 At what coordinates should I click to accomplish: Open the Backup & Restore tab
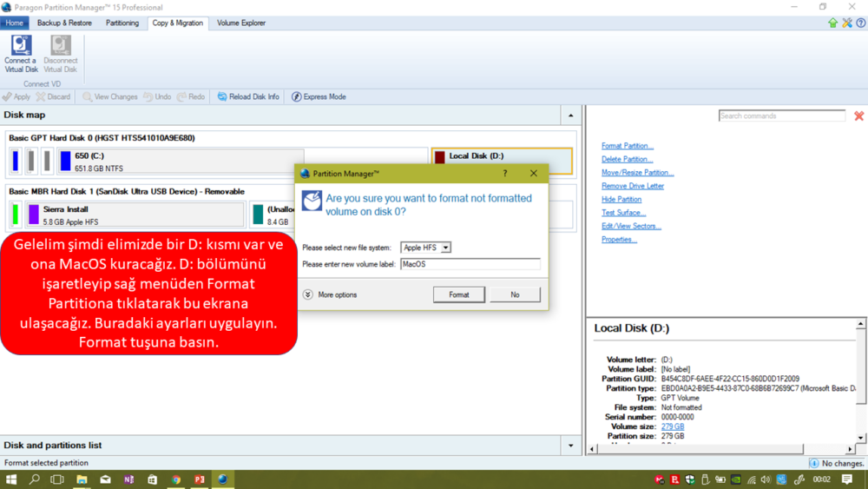pos(64,23)
